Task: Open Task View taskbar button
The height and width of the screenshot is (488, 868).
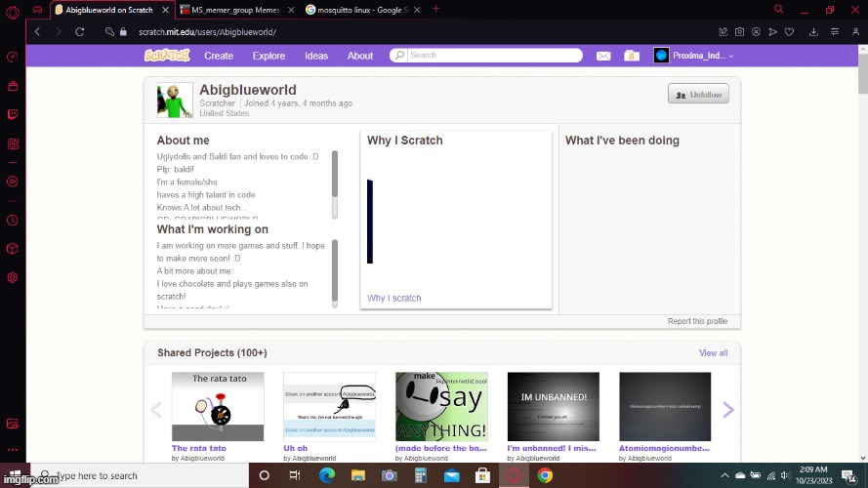Action: tap(295, 476)
